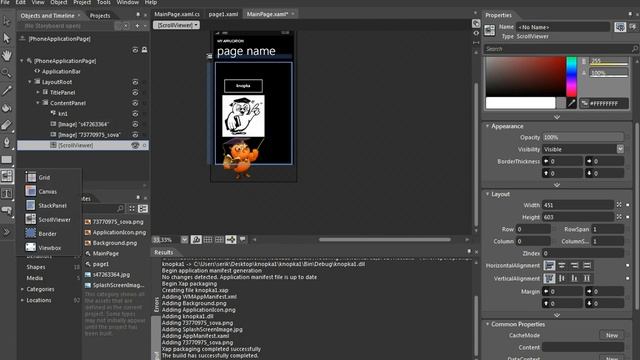The image size is (640, 360).
Task: Select the Pan hand tool
Action: [7, 55]
